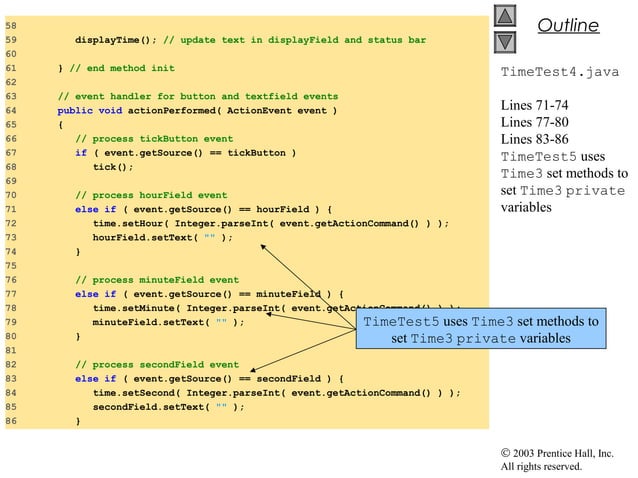Click the time.setMinute statement

point(277,308)
